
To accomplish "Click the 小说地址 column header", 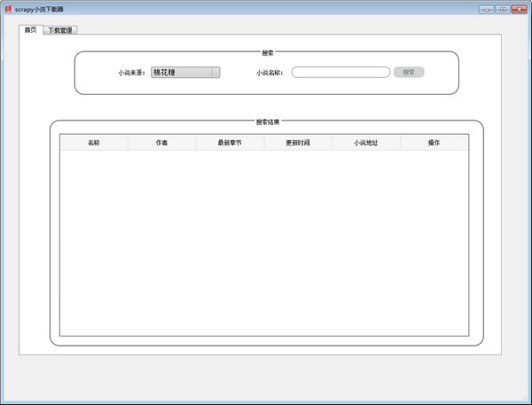I will (x=366, y=143).
